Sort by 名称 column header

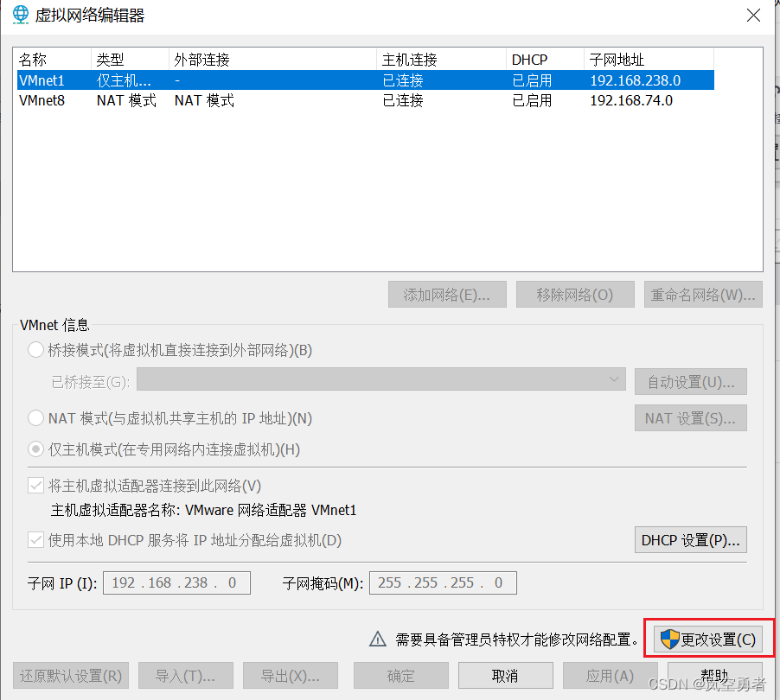point(52,60)
